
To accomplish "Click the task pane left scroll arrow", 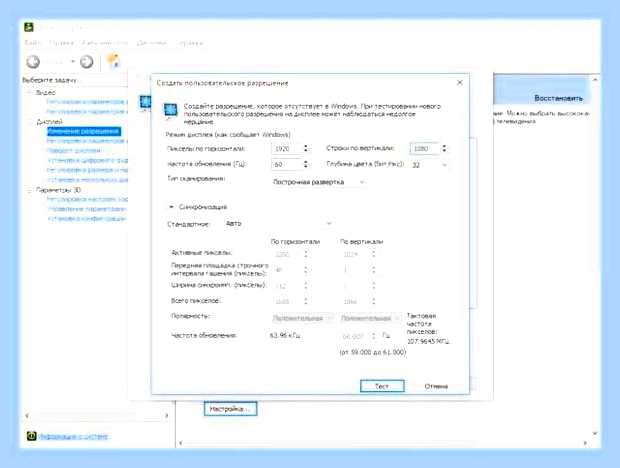I will point(27,416).
